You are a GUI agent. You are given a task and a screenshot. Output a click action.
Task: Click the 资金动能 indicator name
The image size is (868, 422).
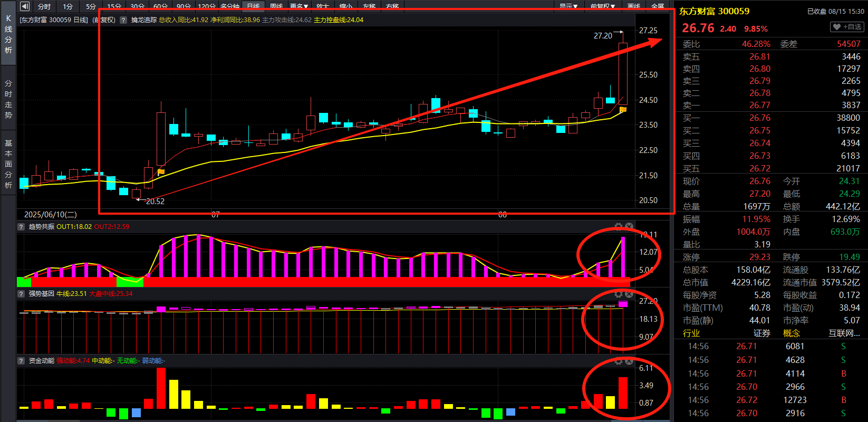coord(42,361)
